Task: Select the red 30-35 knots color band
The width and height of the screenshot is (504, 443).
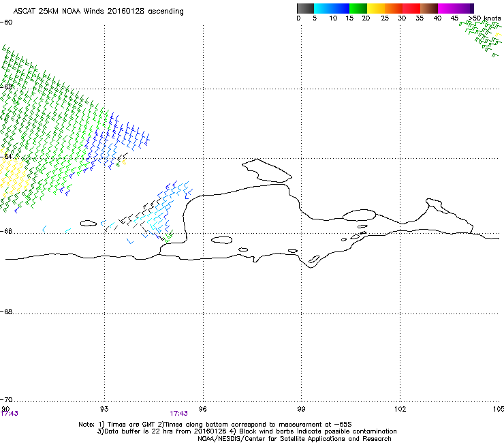Action: pos(411,8)
